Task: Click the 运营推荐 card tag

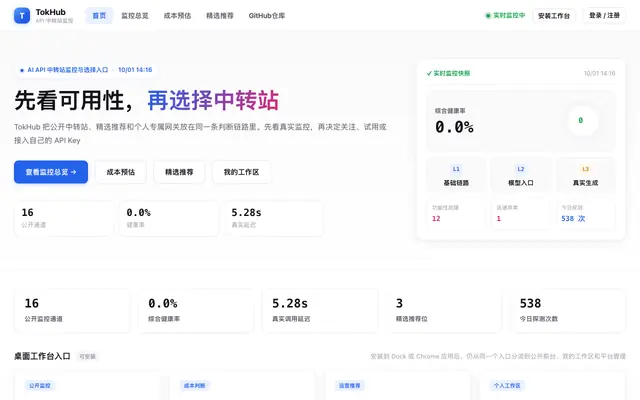Action: (349, 385)
